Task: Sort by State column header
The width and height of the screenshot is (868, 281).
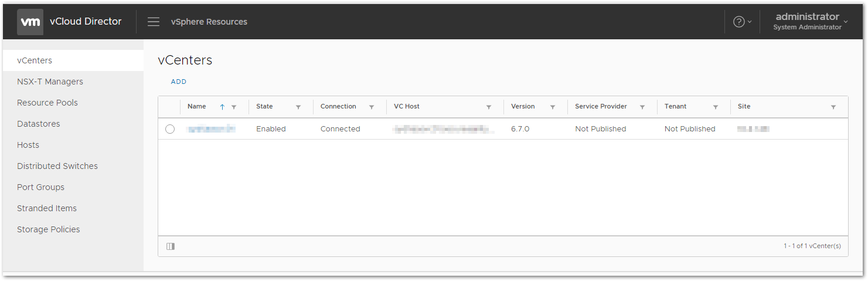Action: [x=264, y=107]
